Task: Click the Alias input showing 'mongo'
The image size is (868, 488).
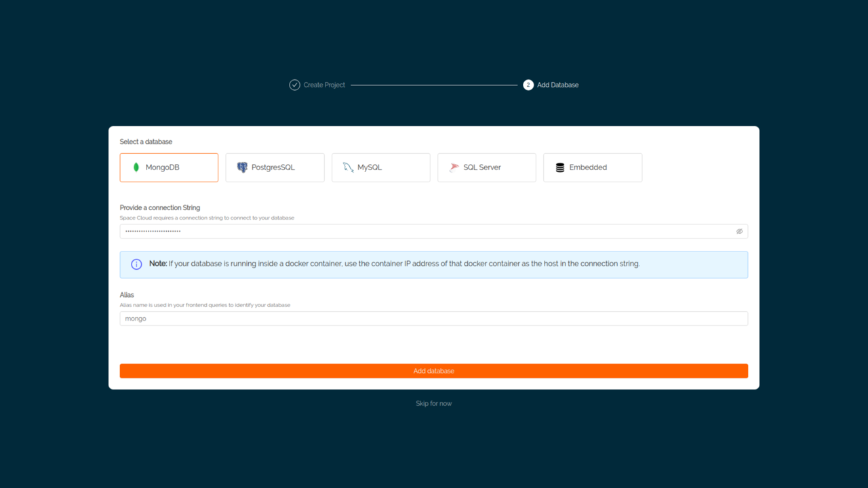Action: click(433, 318)
